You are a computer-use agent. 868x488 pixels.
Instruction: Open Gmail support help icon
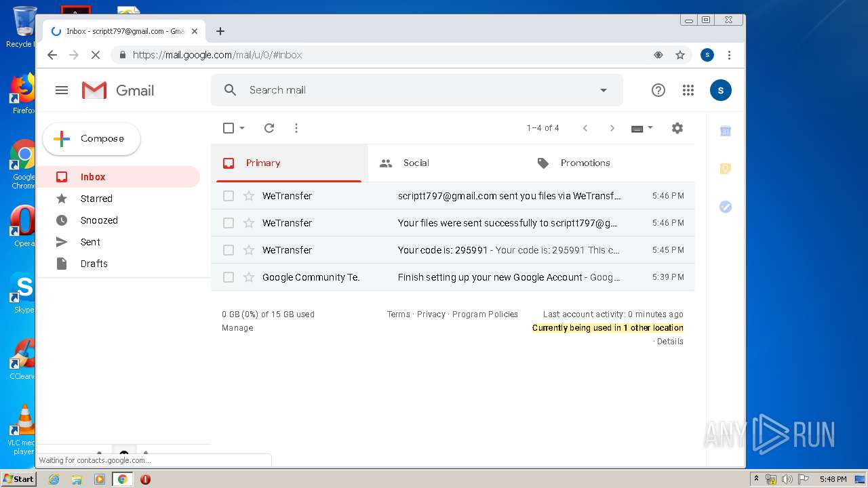coord(658,90)
